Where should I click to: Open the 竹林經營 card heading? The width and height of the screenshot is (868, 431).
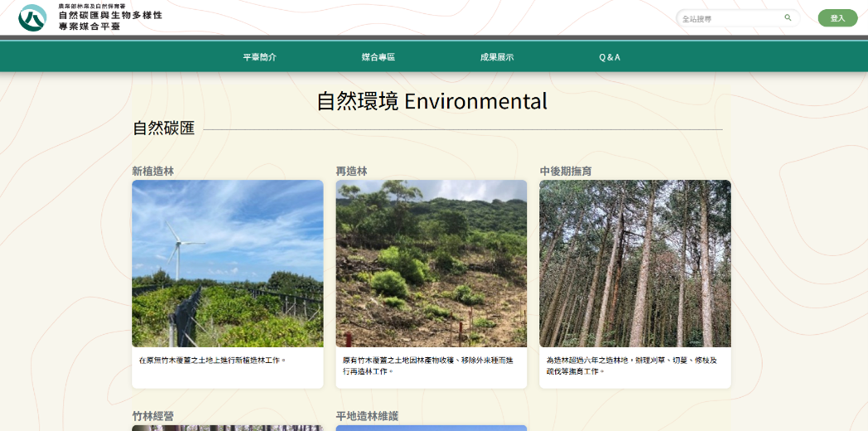pyautogui.click(x=153, y=415)
